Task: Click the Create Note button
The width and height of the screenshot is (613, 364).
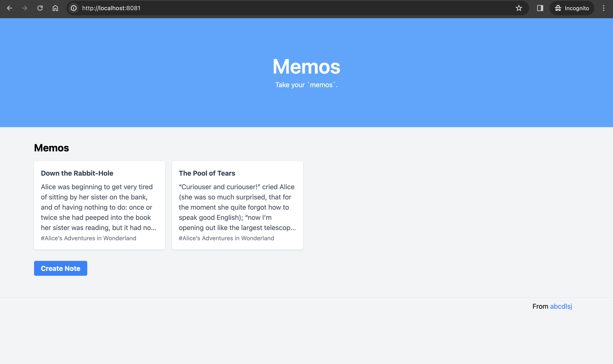Action: pos(61,268)
